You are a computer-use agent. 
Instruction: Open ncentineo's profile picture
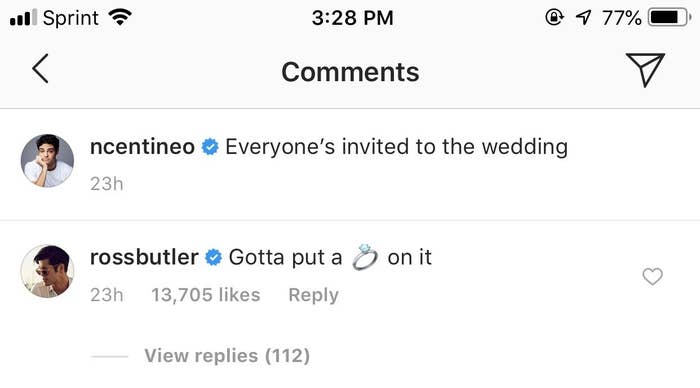(47, 160)
